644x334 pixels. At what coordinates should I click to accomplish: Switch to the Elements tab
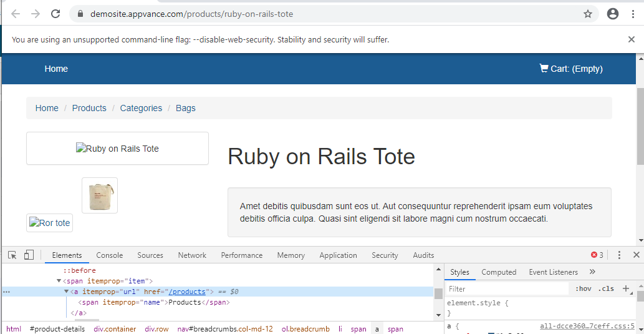pos(67,255)
